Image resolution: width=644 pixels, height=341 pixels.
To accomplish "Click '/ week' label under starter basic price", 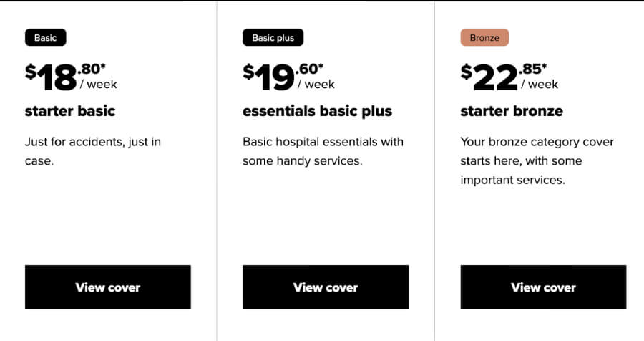I will click(x=99, y=85).
